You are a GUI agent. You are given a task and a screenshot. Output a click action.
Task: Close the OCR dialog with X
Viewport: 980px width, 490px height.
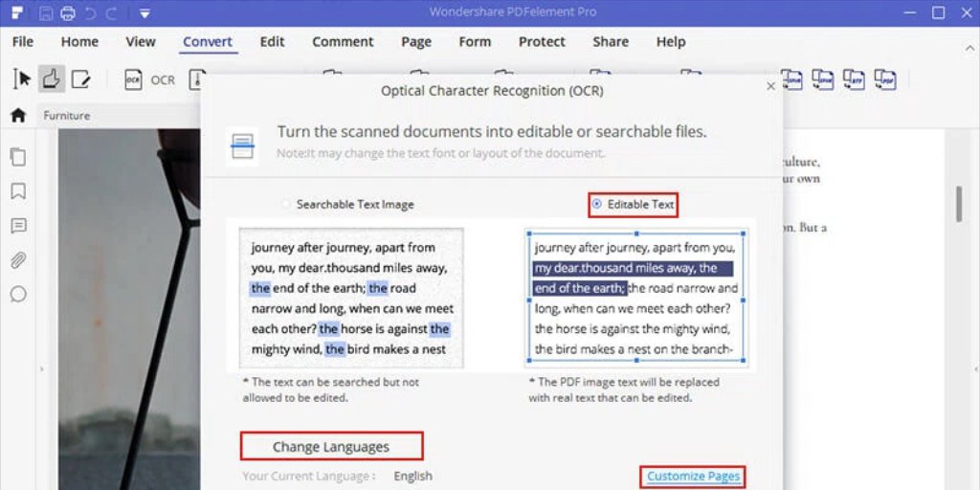770,86
